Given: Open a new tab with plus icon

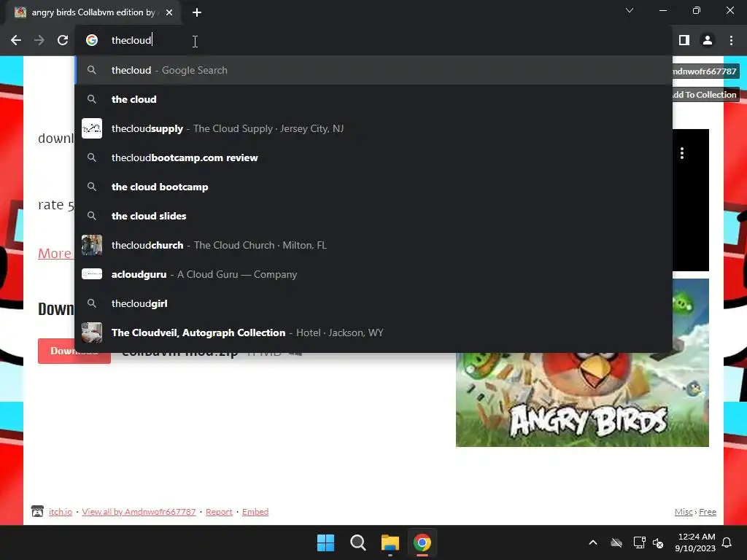Looking at the screenshot, I should pyautogui.click(x=197, y=12).
